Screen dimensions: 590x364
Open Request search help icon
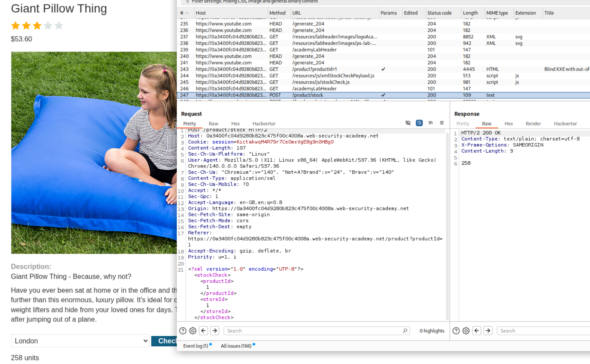tap(183, 331)
